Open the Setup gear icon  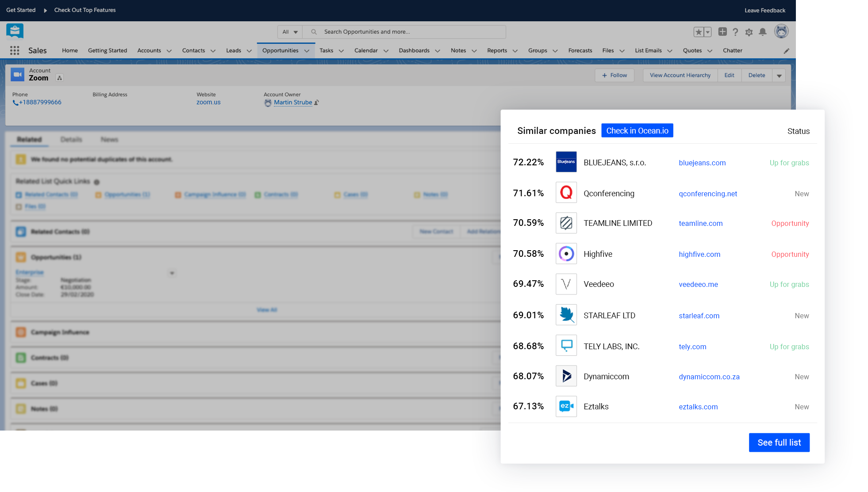(749, 32)
